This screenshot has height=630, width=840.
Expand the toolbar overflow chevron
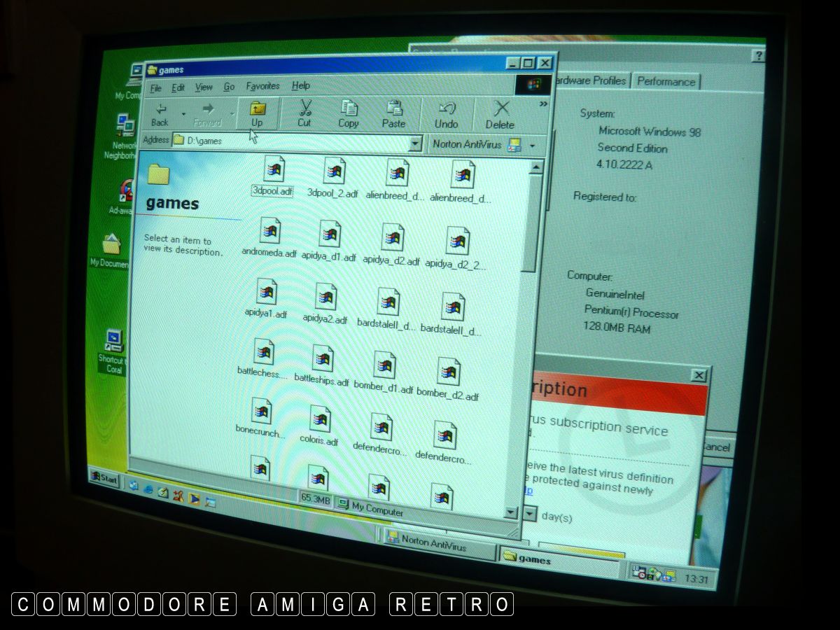543,104
